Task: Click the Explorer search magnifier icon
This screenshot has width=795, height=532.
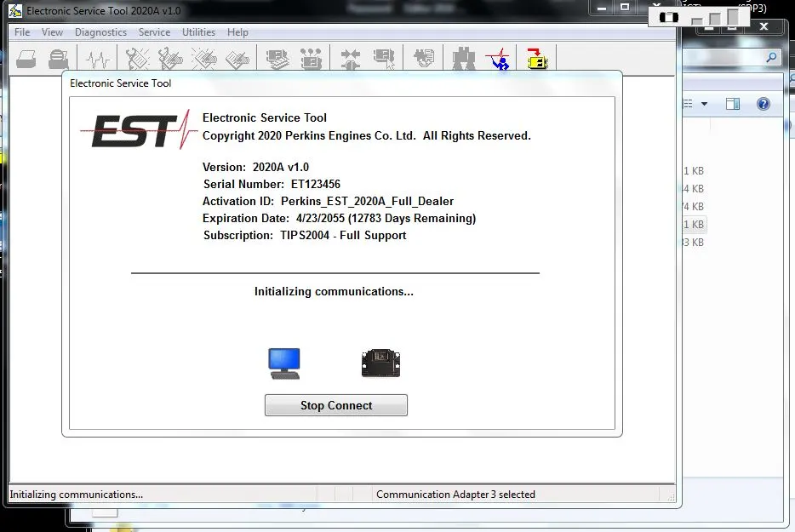Action: (x=771, y=57)
